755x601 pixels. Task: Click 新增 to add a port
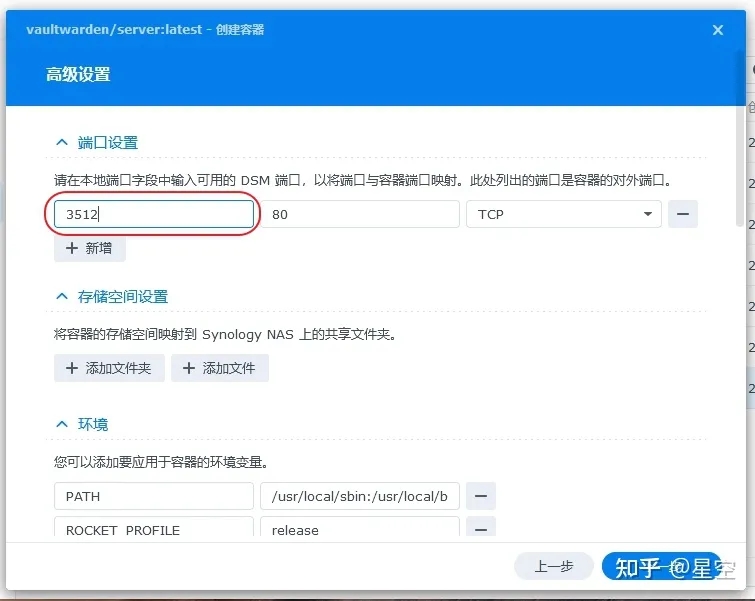point(90,248)
